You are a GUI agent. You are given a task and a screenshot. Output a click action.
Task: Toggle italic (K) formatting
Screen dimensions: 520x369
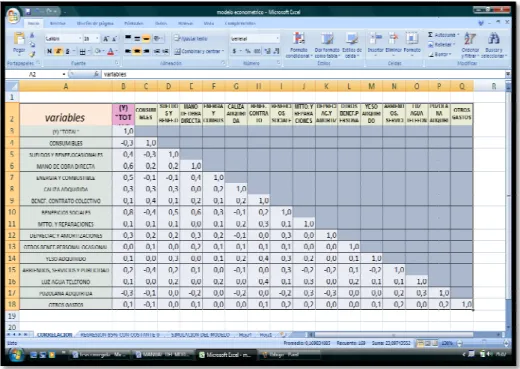[58, 51]
